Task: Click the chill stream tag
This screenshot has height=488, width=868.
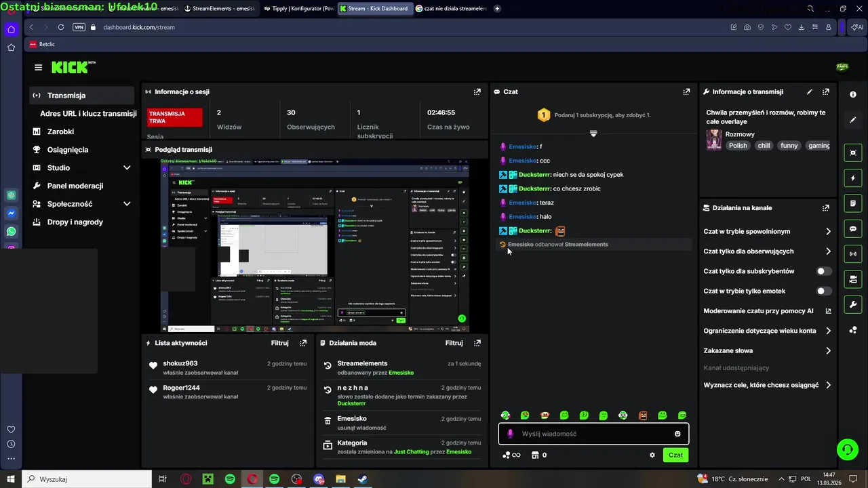Action: tap(764, 146)
